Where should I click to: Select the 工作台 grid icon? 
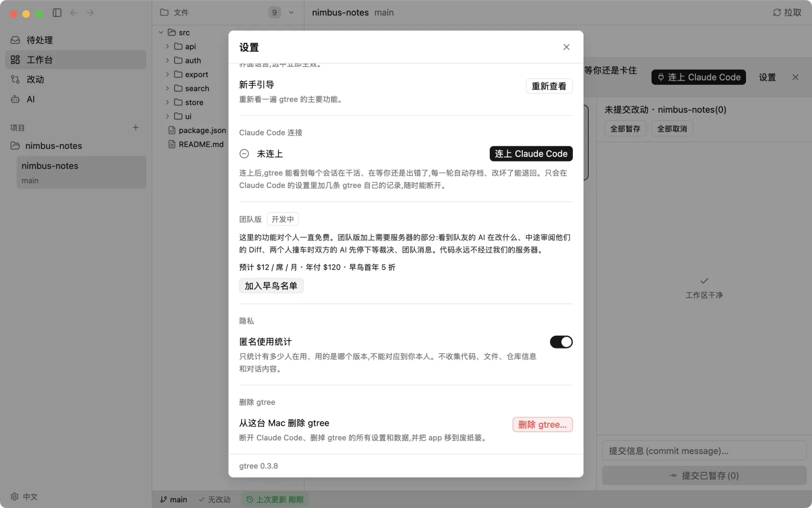[x=15, y=60]
